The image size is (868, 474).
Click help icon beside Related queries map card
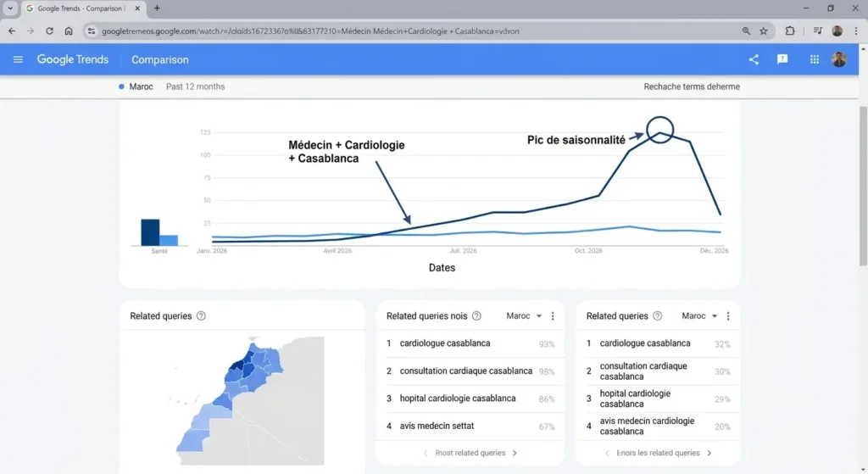tap(201, 315)
